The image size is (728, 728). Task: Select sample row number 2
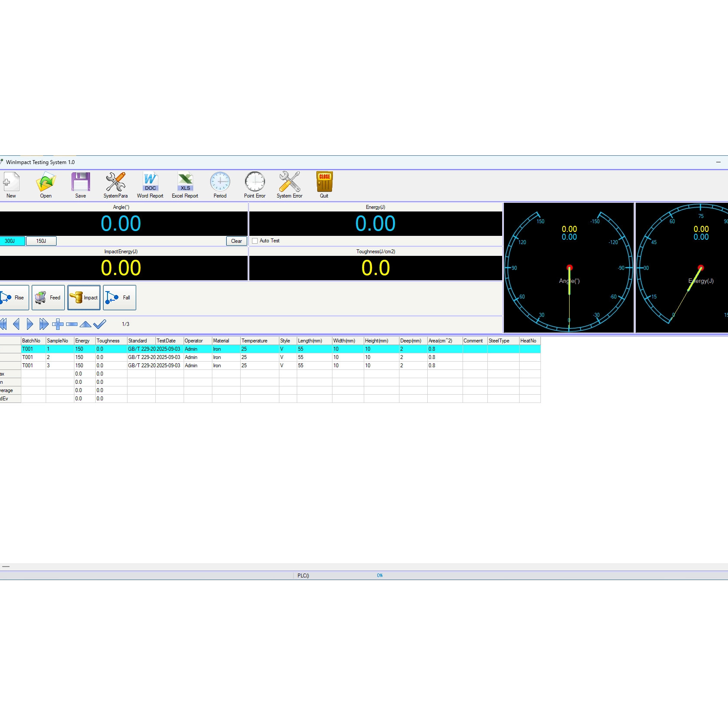point(48,357)
